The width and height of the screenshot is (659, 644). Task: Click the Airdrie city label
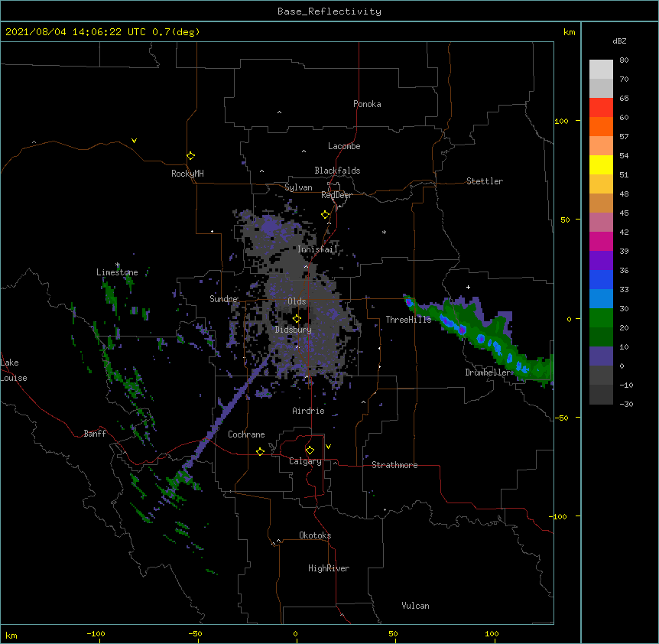click(309, 411)
